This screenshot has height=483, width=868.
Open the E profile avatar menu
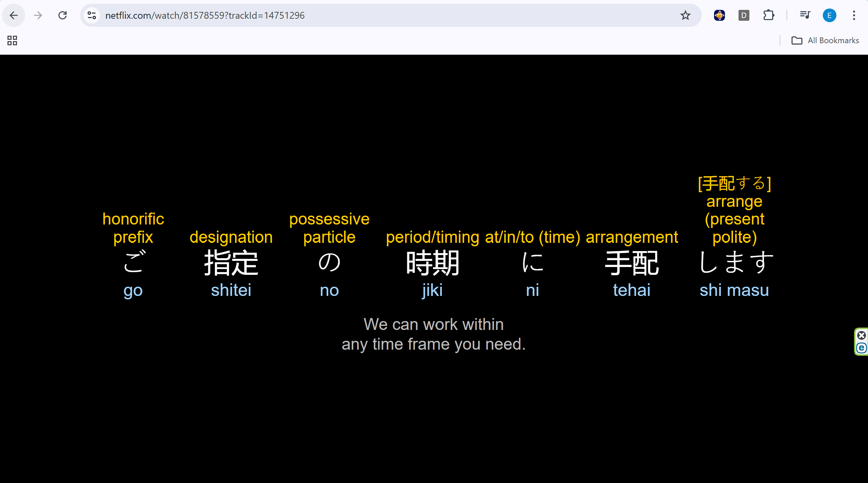pos(829,15)
